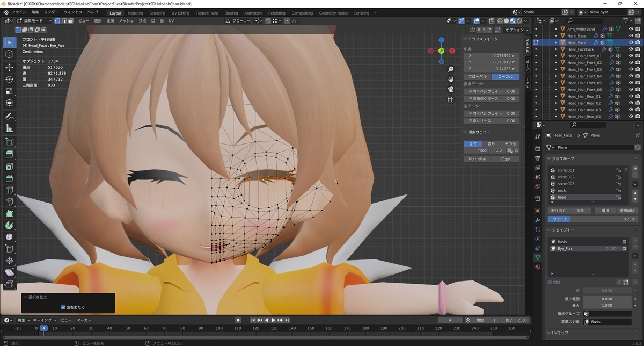Viewport: 644px width, 346px height.
Task: Open the Material properties tab
Action: tap(538, 266)
